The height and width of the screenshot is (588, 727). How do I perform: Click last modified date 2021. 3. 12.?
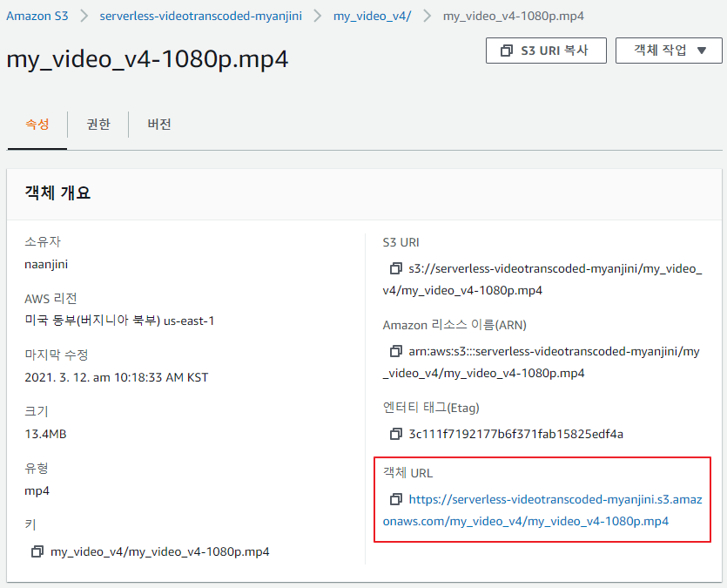[57, 377]
